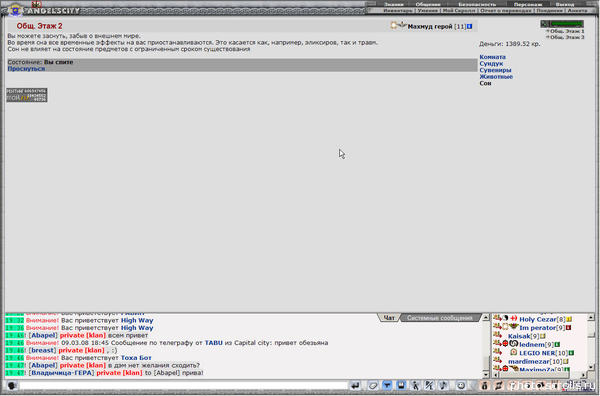Toggle the blue chat filter icon
Screen dimensions: 600x396
(387, 385)
